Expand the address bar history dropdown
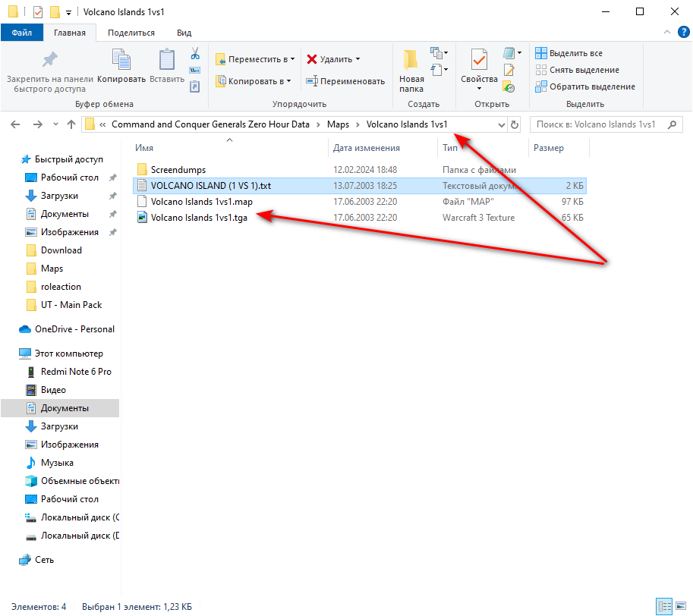The image size is (693, 616). click(501, 125)
